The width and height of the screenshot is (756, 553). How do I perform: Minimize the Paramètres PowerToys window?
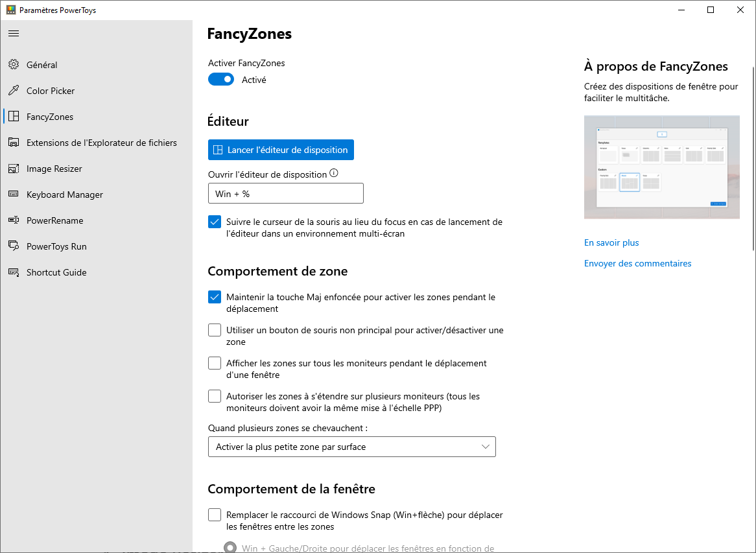coord(681,10)
